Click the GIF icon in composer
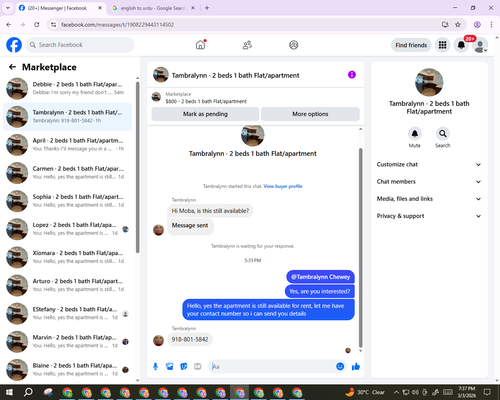The height and width of the screenshot is (400, 500). tap(198, 367)
